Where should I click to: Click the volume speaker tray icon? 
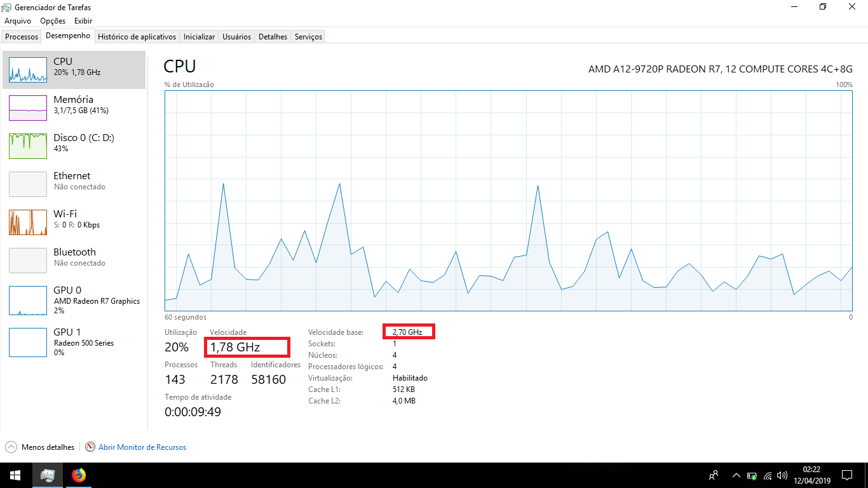[782, 475]
